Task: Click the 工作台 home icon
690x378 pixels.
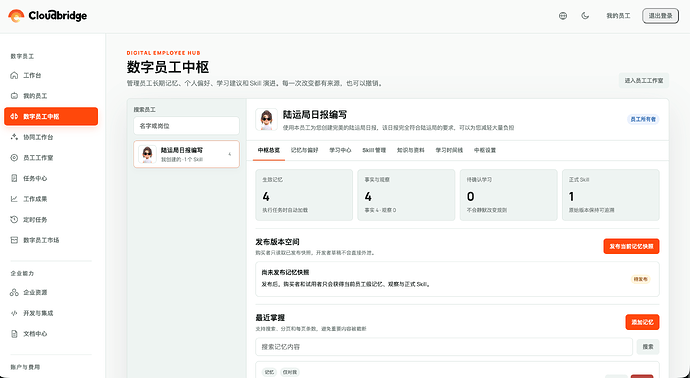Action: click(14, 75)
